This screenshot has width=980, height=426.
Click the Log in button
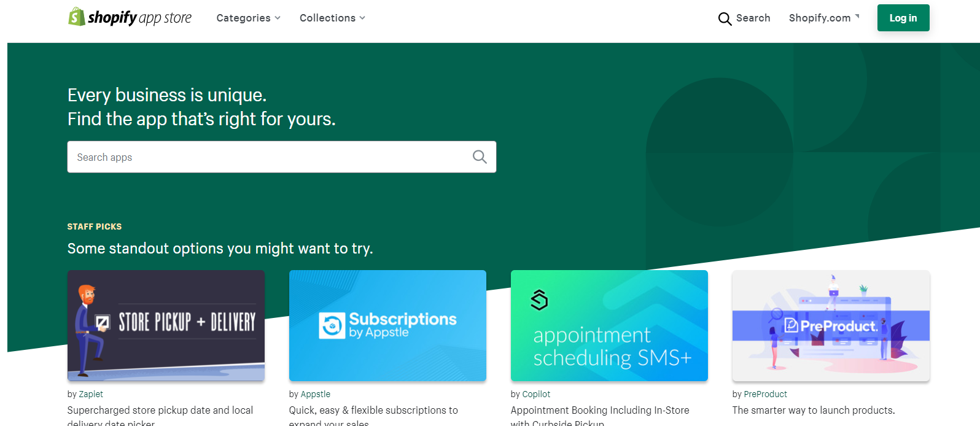click(903, 18)
